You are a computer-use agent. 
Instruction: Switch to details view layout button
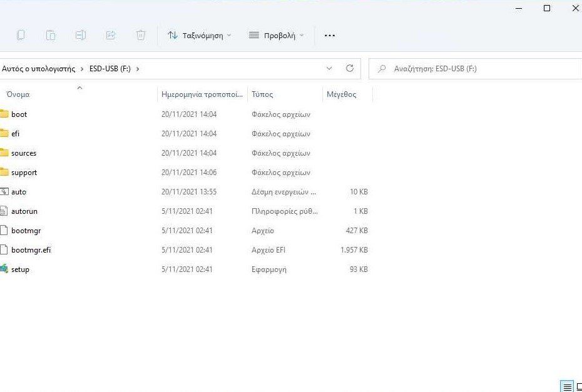567,387
